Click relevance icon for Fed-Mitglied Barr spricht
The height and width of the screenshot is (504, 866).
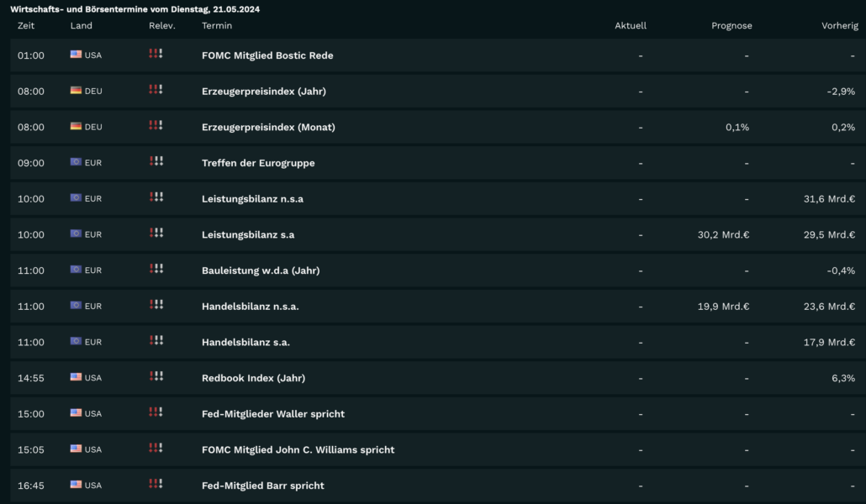tap(156, 484)
